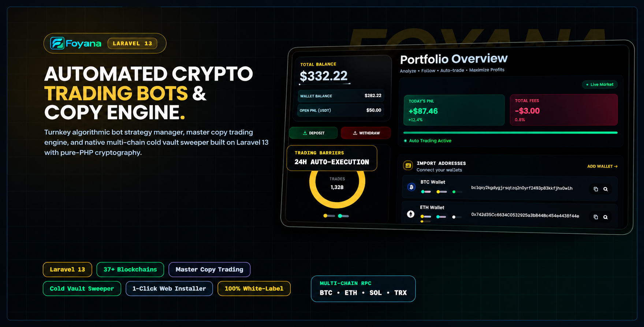
Task: Click the Bitcoin coin icon in BTC Wallet row
Action: point(412,187)
